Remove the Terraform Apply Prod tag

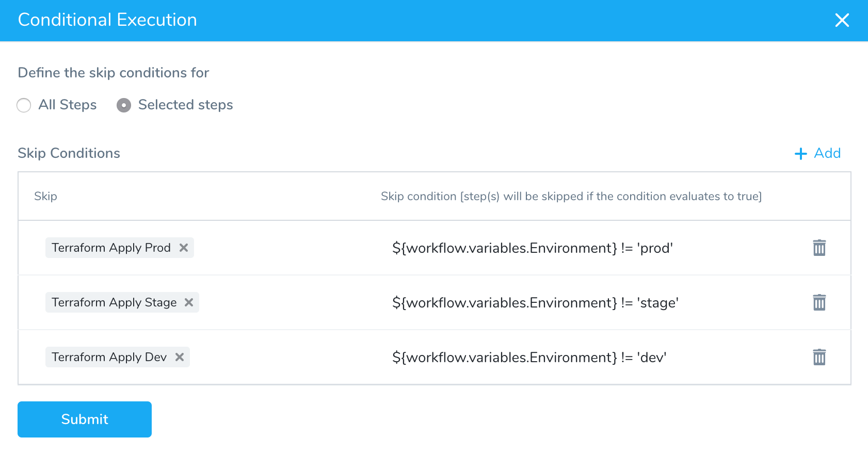(x=184, y=248)
